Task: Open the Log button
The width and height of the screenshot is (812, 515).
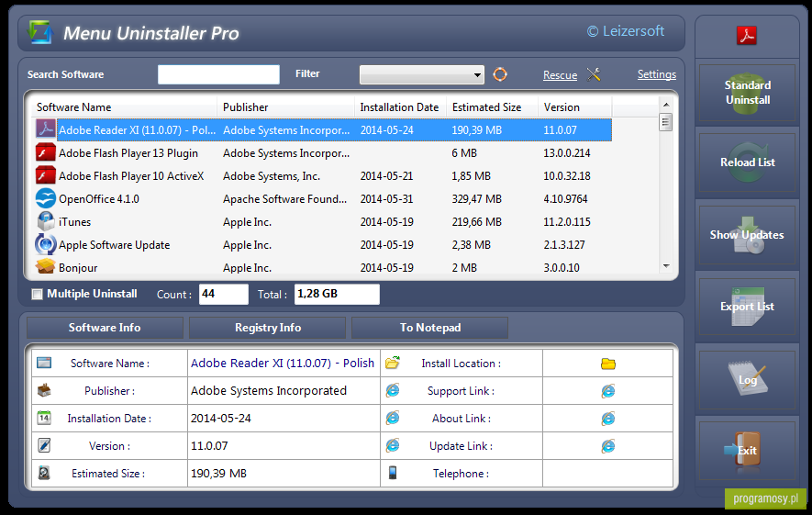Action: click(747, 380)
